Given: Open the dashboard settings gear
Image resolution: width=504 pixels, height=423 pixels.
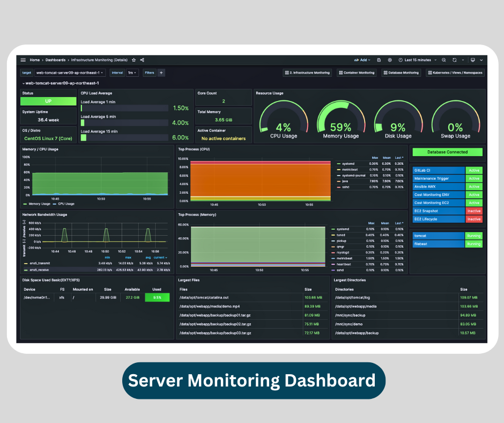Looking at the screenshot, I should 390,60.
